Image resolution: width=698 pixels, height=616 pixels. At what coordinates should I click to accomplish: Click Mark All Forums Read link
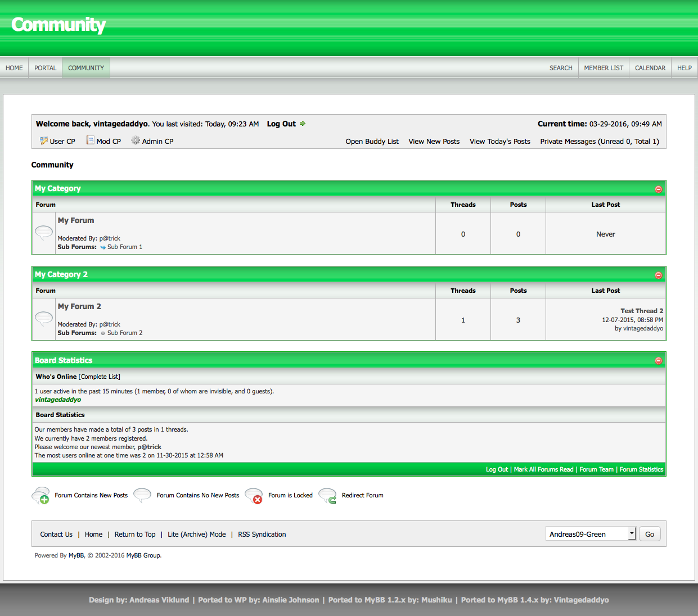click(x=543, y=469)
